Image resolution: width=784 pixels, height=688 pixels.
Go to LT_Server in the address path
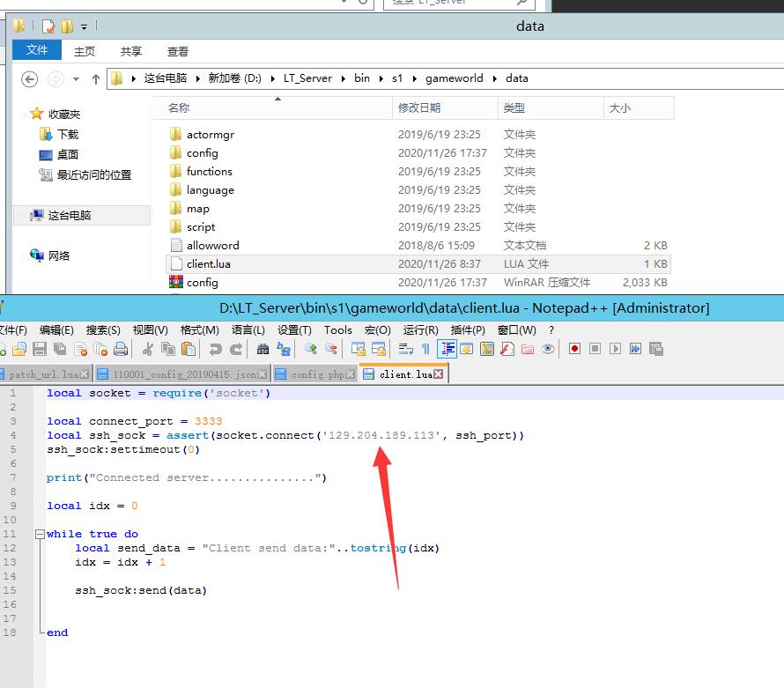pyautogui.click(x=307, y=78)
